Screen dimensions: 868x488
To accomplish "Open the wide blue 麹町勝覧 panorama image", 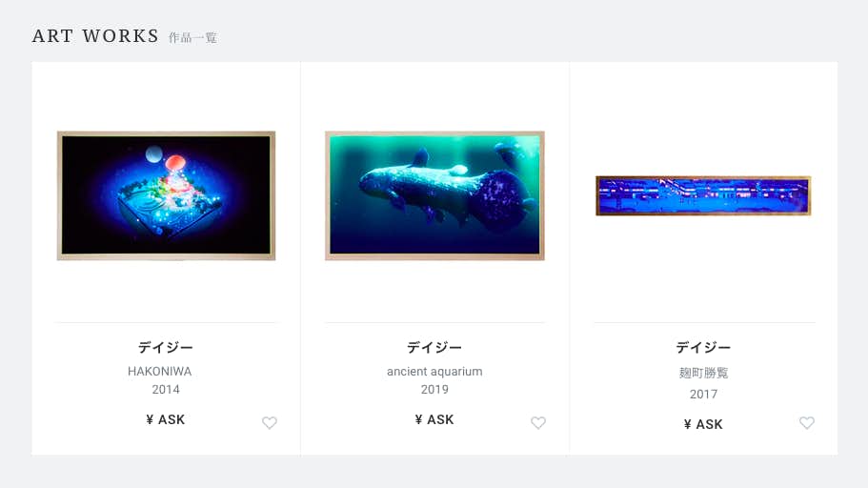I will click(703, 195).
